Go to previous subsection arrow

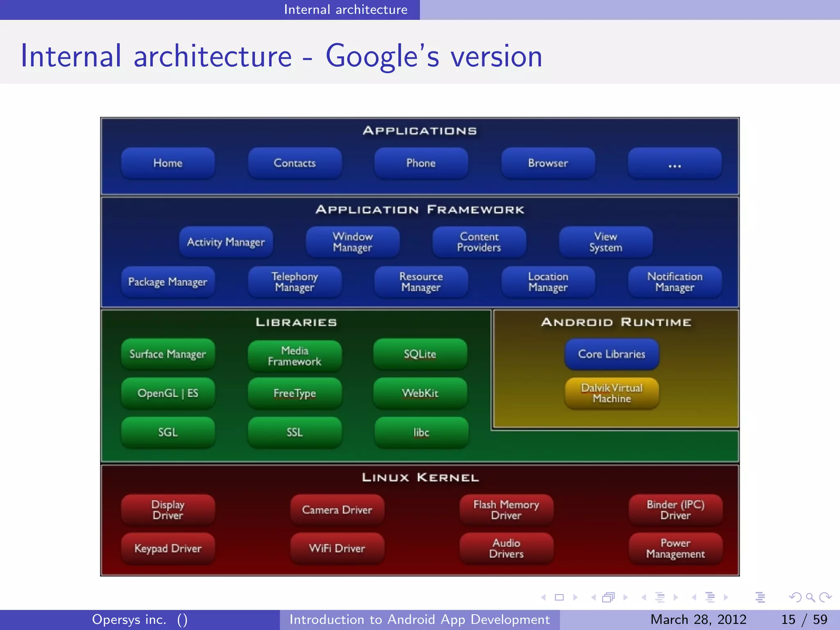(x=644, y=598)
